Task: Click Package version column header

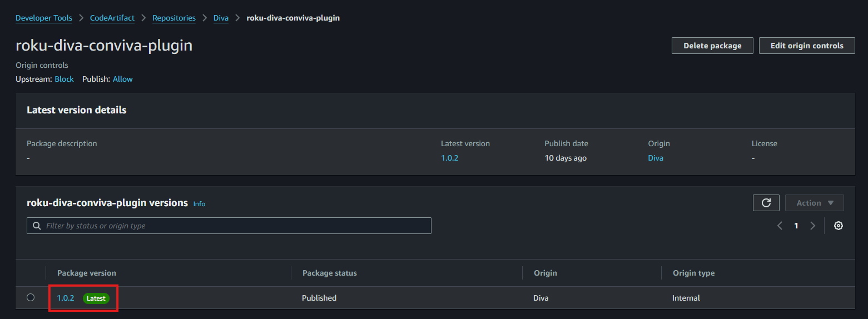Action: [87, 273]
